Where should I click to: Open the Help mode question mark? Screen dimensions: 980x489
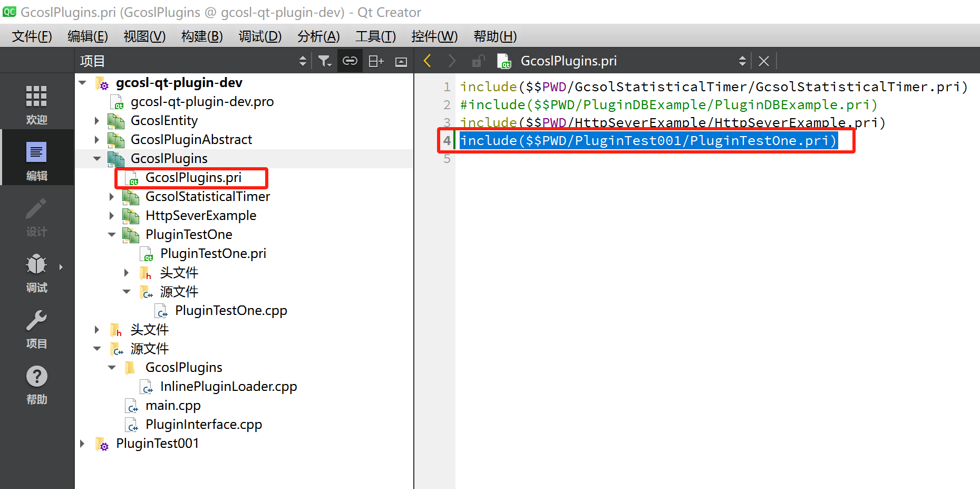click(x=36, y=376)
